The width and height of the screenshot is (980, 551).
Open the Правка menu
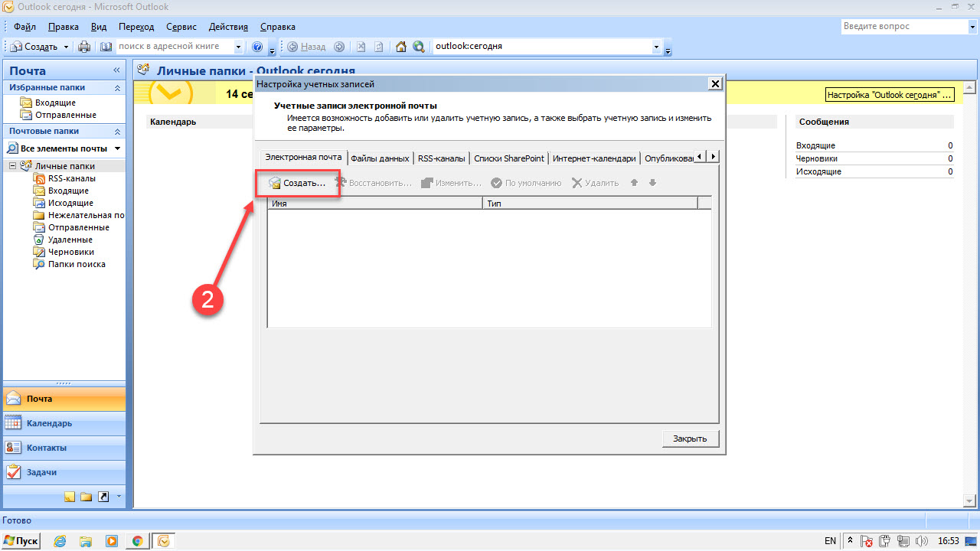(x=63, y=27)
